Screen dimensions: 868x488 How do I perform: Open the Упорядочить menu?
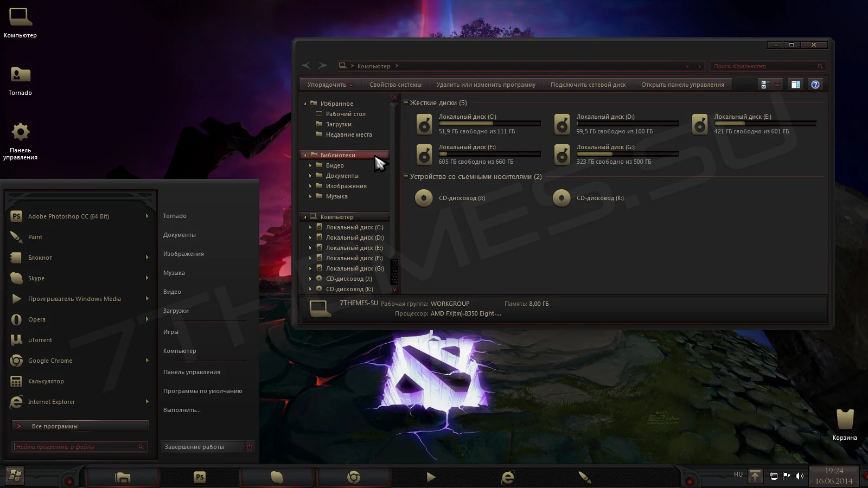click(x=330, y=85)
